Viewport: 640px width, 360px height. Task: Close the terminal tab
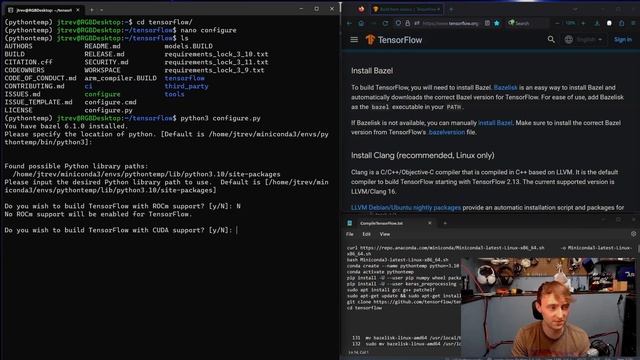point(78,9)
